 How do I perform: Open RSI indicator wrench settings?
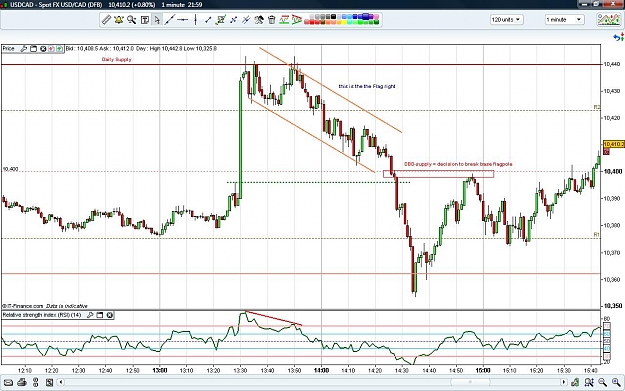tap(90, 315)
